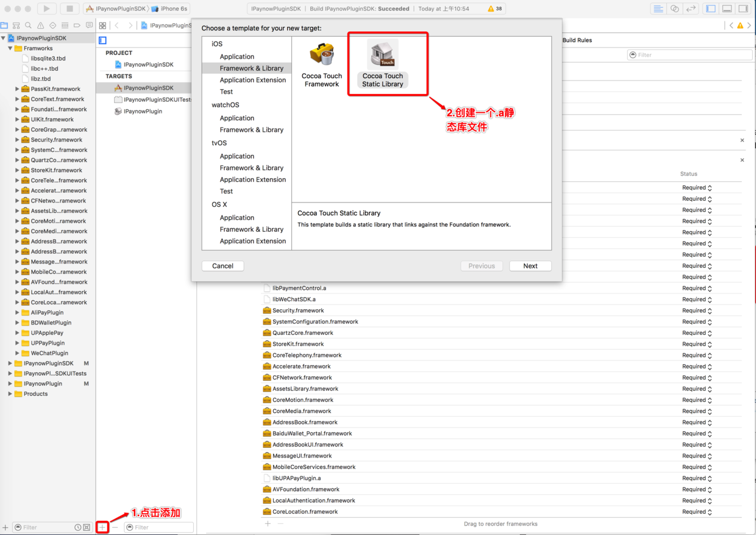The width and height of the screenshot is (756, 535).
Task: Expand the AliPayPlugin folder
Action: pyautogui.click(x=17, y=312)
